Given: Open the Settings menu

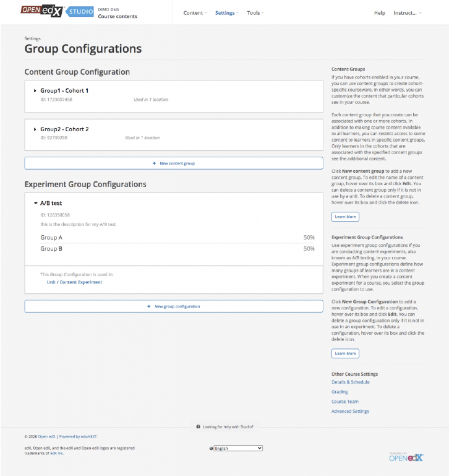Looking at the screenshot, I should click(226, 13).
